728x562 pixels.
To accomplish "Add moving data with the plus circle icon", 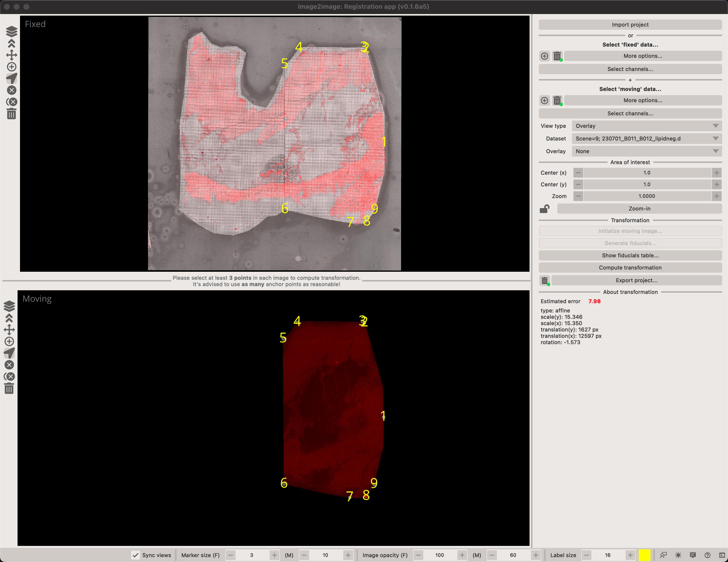I will coord(544,100).
